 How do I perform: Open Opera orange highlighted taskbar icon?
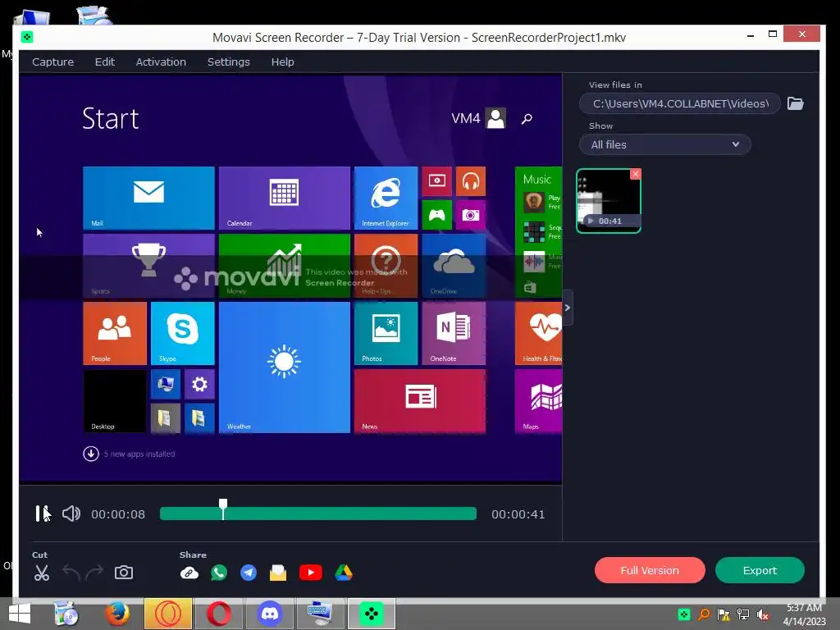(167, 614)
